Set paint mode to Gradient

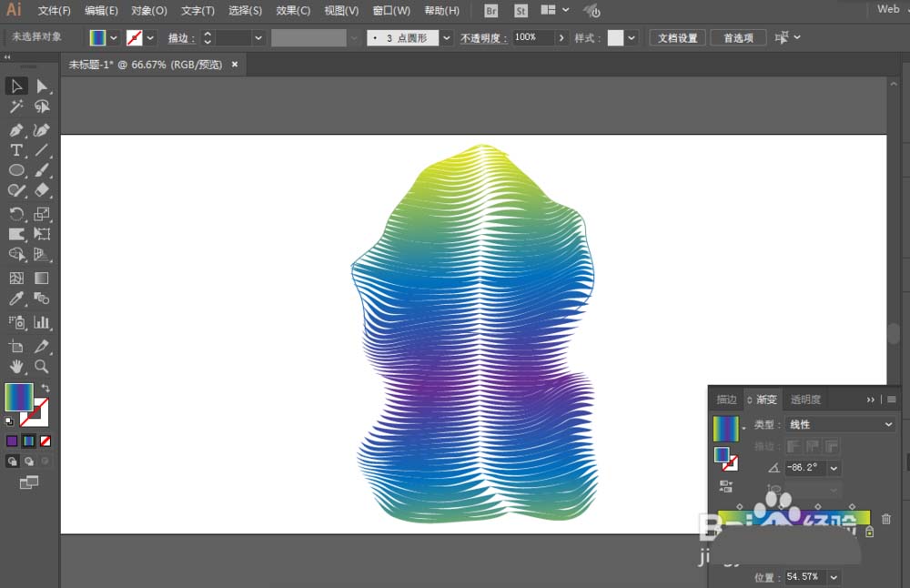(28, 441)
